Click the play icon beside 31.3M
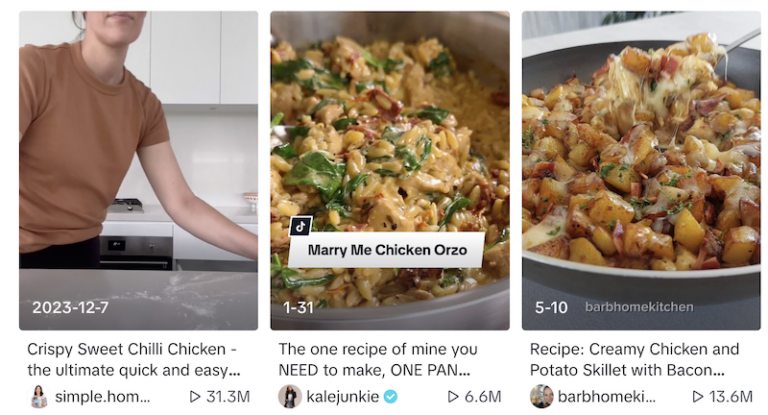The height and width of the screenshot is (415, 768). [x=194, y=396]
